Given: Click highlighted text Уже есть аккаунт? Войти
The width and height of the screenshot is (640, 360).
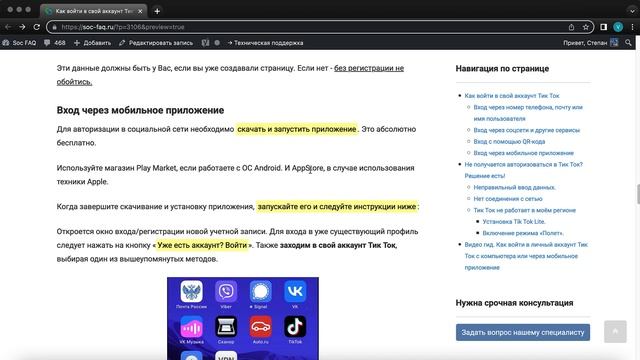Looking at the screenshot, I should [202, 245].
